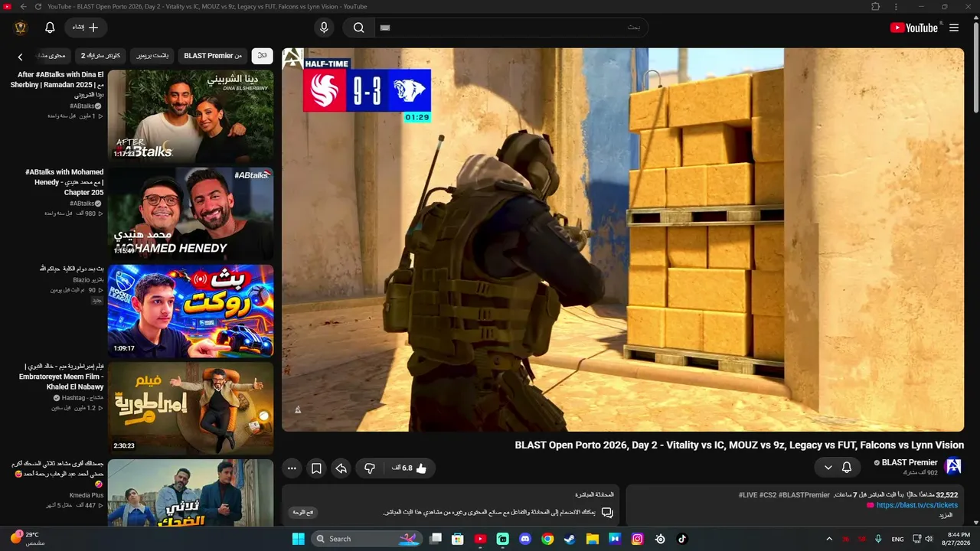Open the browser three-dot menu in the title bar
Image resolution: width=980 pixels, height=551 pixels.
897,6
